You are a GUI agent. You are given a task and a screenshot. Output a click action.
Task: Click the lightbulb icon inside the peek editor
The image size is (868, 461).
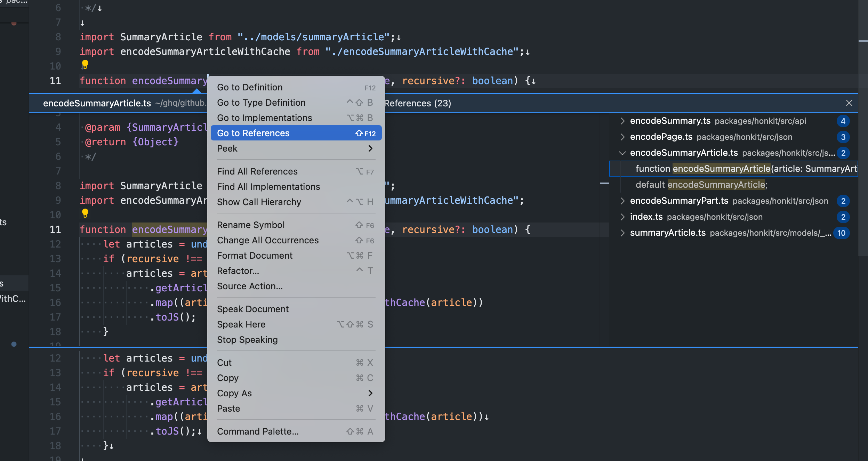(x=85, y=213)
